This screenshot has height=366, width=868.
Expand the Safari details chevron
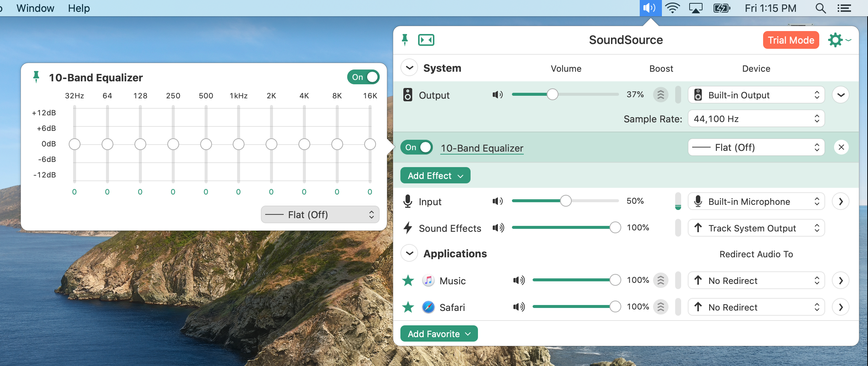(x=841, y=307)
